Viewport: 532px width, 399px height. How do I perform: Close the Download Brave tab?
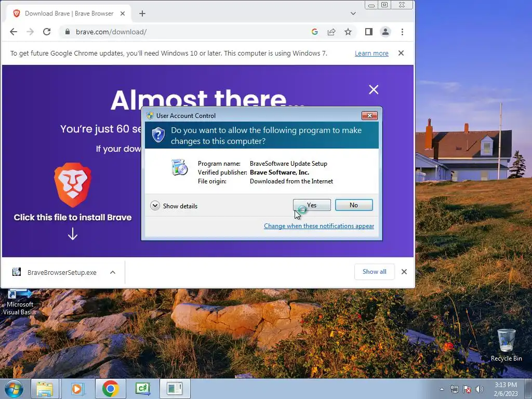[x=123, y=14]
